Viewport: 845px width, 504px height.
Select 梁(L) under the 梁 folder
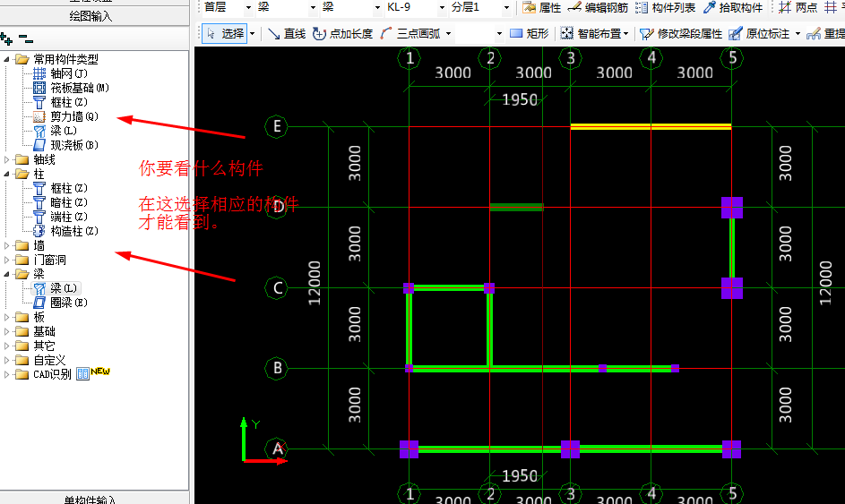click(x=56, y=288)
